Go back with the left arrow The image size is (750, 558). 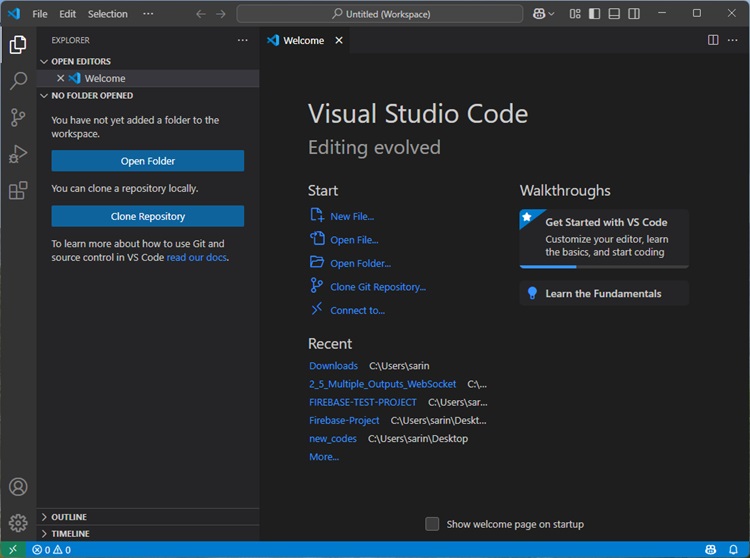(201, 14)
